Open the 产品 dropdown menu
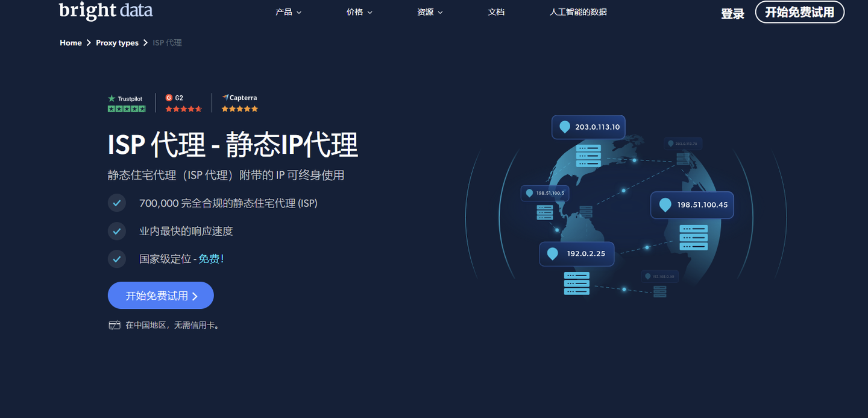The height and width of the screenshot is (418, 868). click(x=288, y=12)
